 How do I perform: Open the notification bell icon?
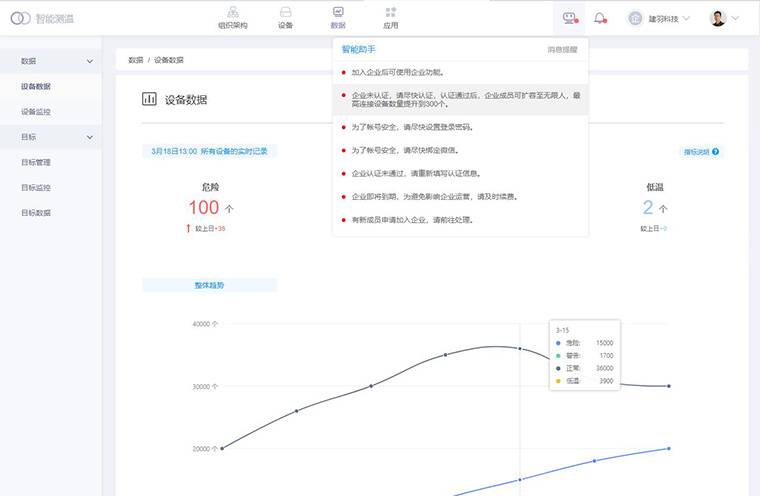[x=600, y=18]
